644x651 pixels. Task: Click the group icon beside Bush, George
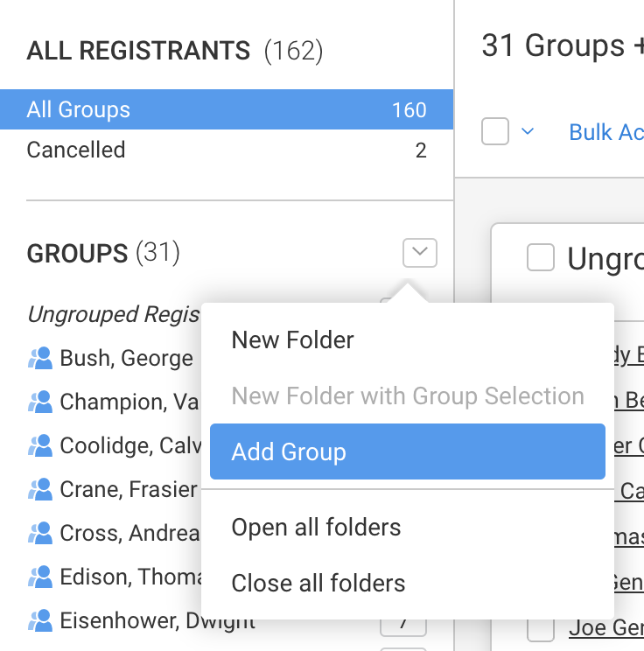coord(40,358)
